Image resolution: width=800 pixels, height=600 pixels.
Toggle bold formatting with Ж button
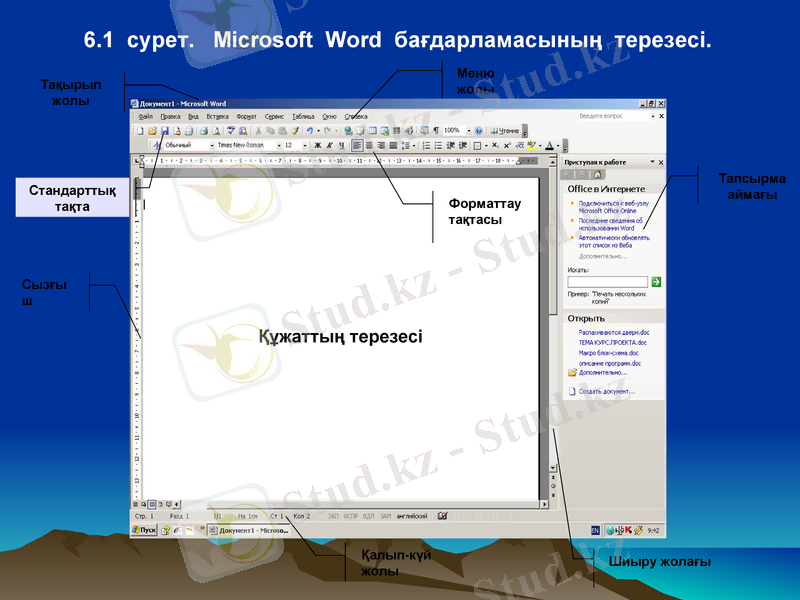tap(316, 144)
